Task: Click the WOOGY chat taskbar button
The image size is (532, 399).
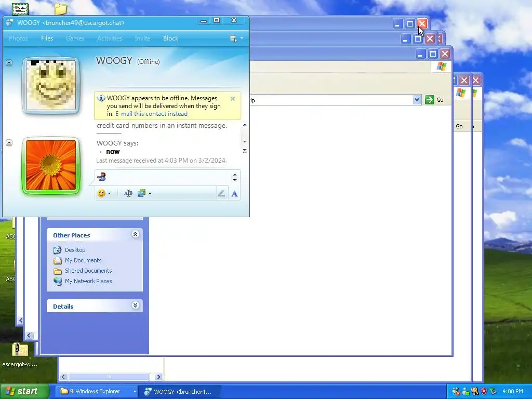Action: (180, 392)
